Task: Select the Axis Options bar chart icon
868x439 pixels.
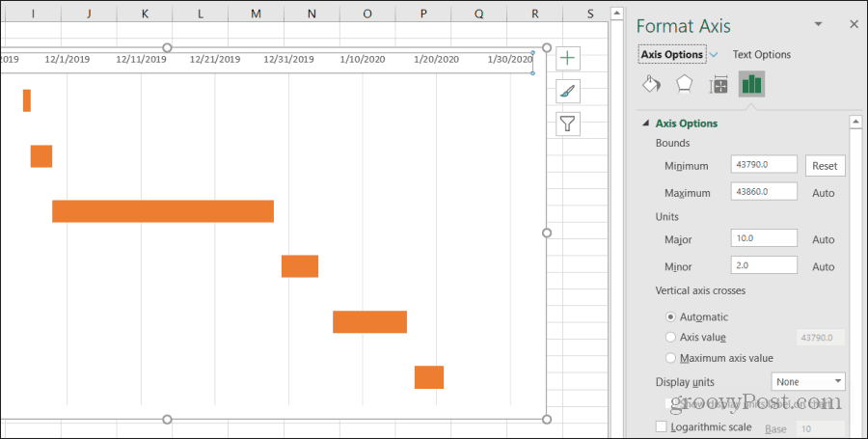Action: point(751,84)
